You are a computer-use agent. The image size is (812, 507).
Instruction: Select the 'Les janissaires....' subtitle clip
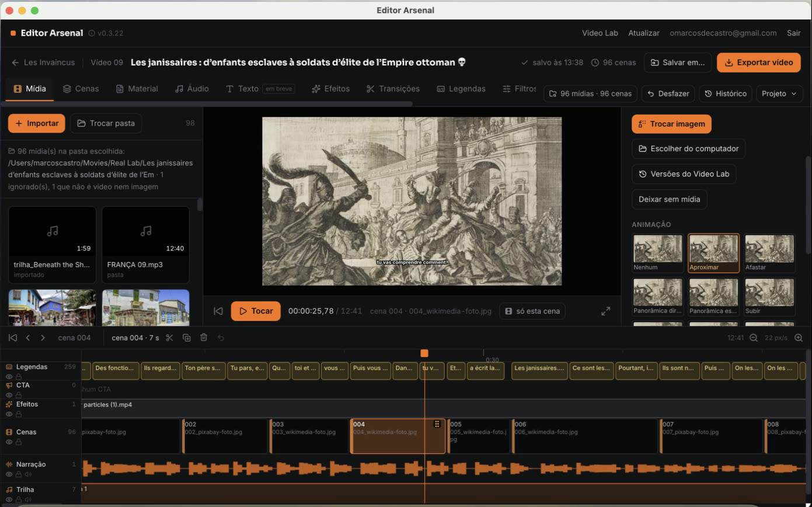coord(539,371)
